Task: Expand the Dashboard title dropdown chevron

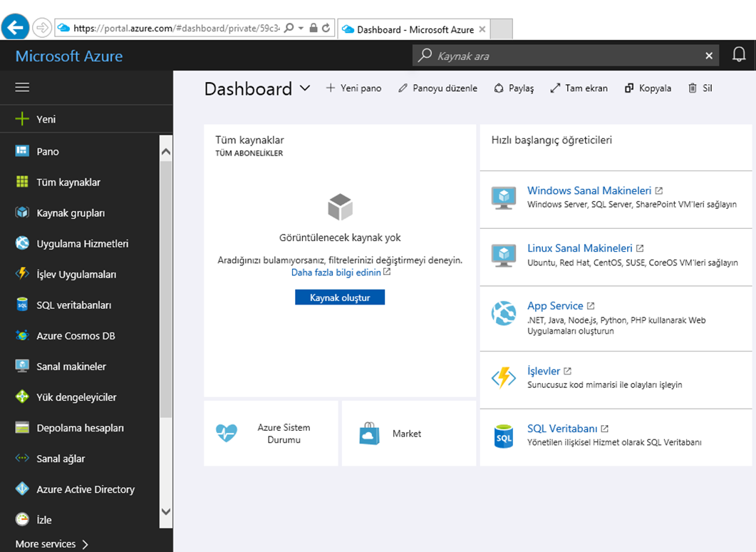Action: pos(305,88)
